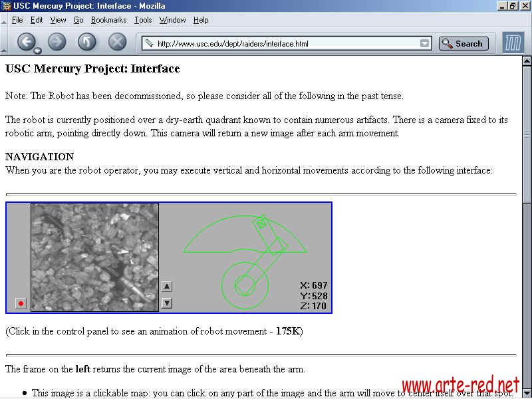This screenshot has width=532, height=399.
Task: Click the Back navigation arrow button
Action: [x=25, y=42]
